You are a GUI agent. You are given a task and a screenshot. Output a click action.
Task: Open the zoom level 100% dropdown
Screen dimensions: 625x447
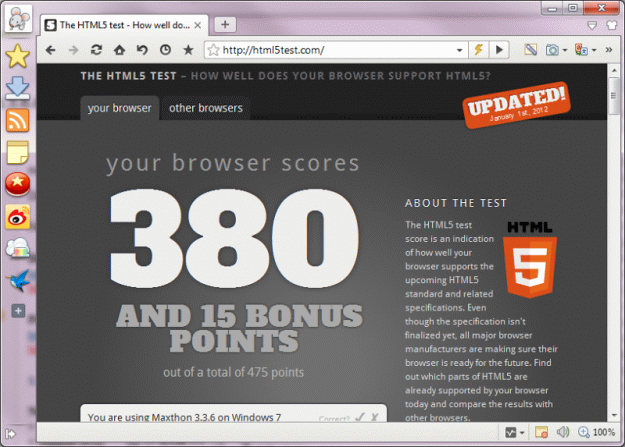pyautogui.click(x=598, y=433)
